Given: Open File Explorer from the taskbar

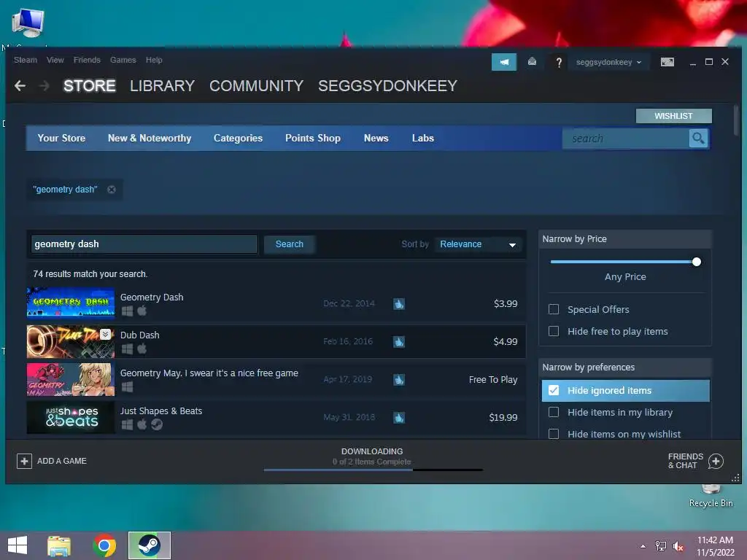Looking at the screenshot, I should click(59, 545).
